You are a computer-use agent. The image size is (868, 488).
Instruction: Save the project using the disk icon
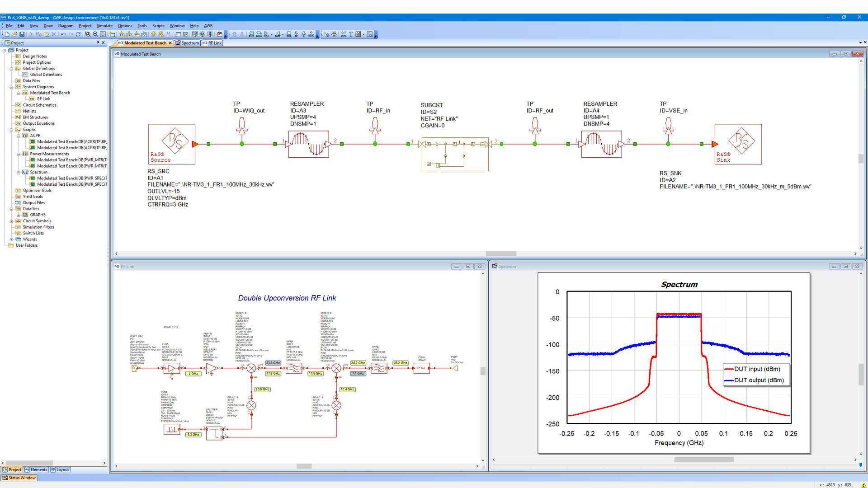[22, 34]
